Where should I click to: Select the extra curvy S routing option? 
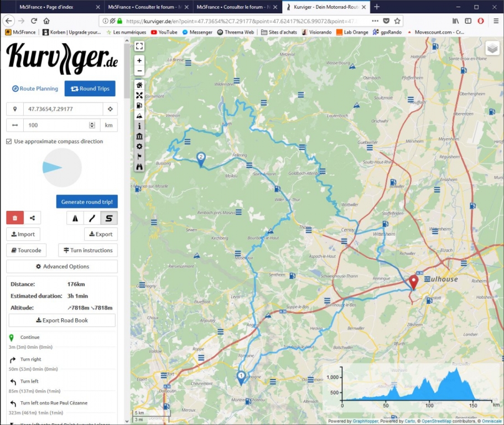point(109,218)
